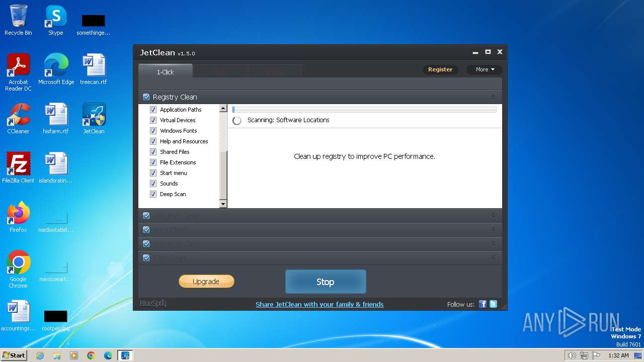This screenshot has height=362, width=644.
Task: Expand the Windows Clean section chevron
Action: [493, 215]
